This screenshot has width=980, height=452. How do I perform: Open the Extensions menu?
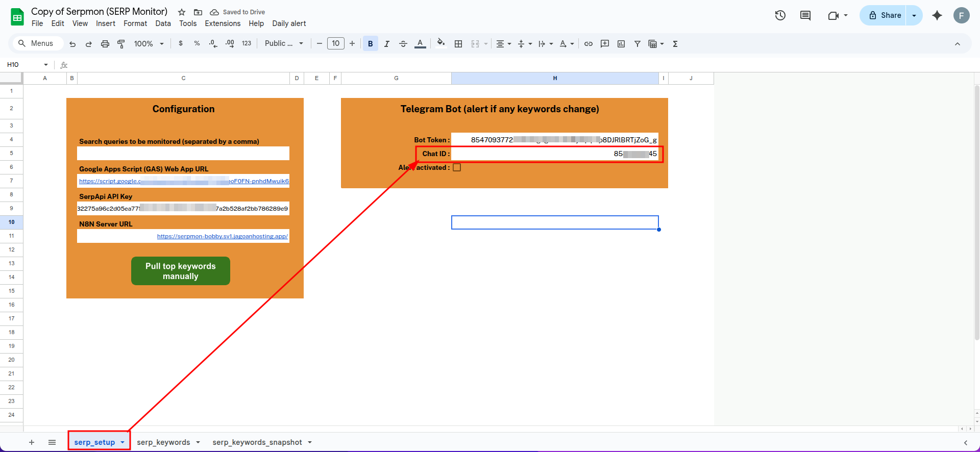(222, 23)
